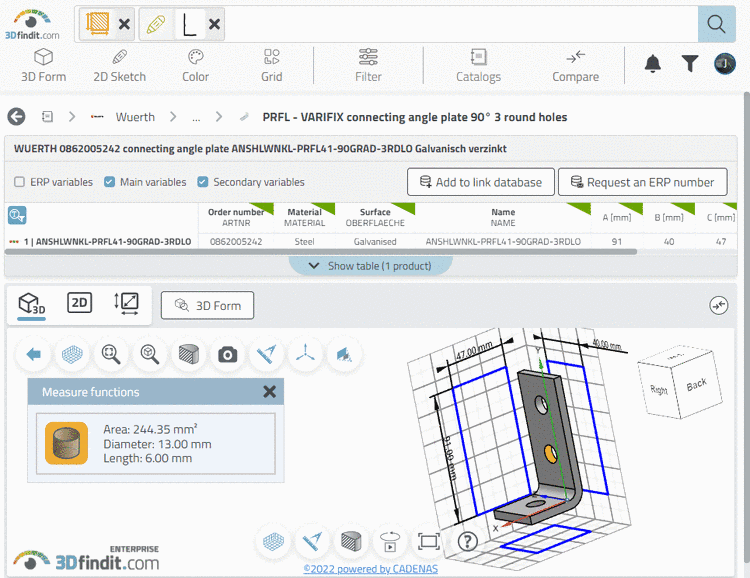Click the Order number column header

(236, 217)
